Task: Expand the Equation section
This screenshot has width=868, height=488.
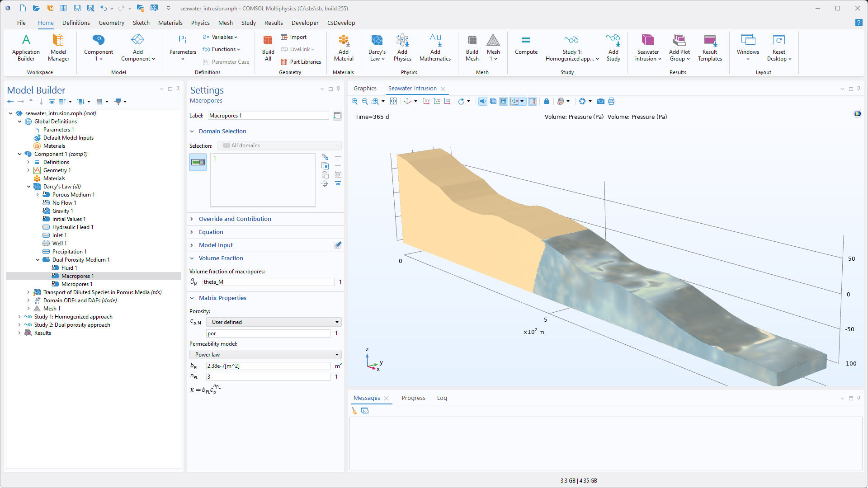Action: (x=211, y=232)
